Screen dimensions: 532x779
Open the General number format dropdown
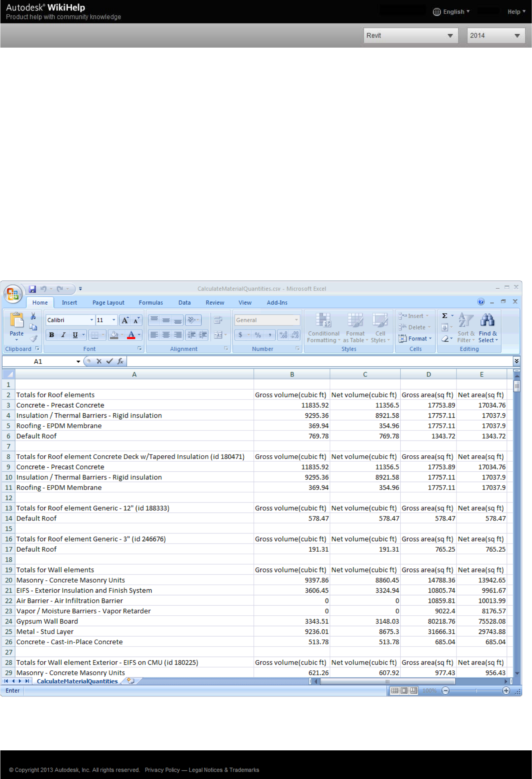tap(297, 320)
